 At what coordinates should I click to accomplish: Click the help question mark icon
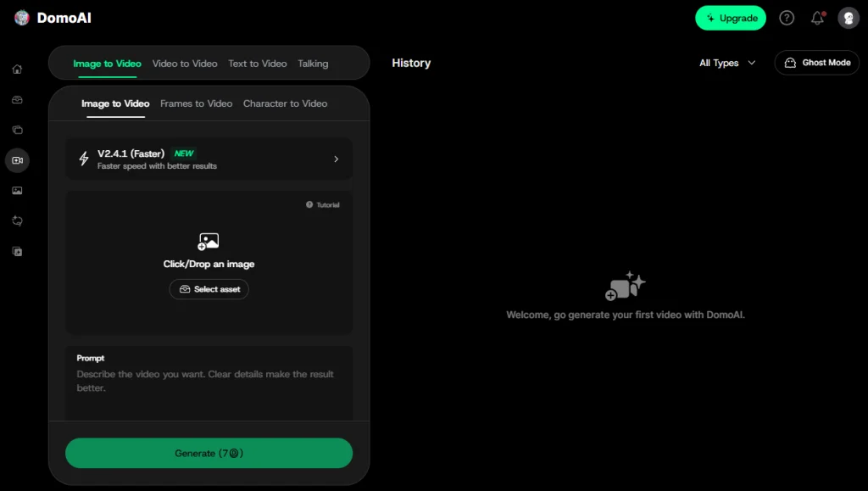click(x=787, y=19)
